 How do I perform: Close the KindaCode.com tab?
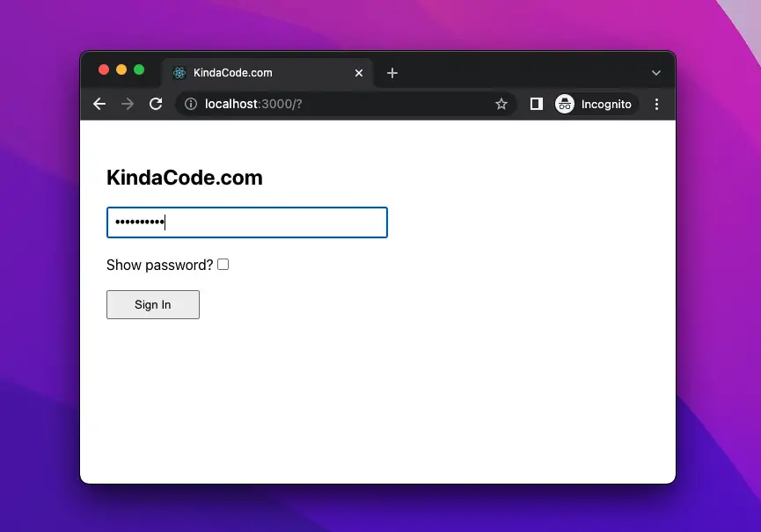coord(359,73)
